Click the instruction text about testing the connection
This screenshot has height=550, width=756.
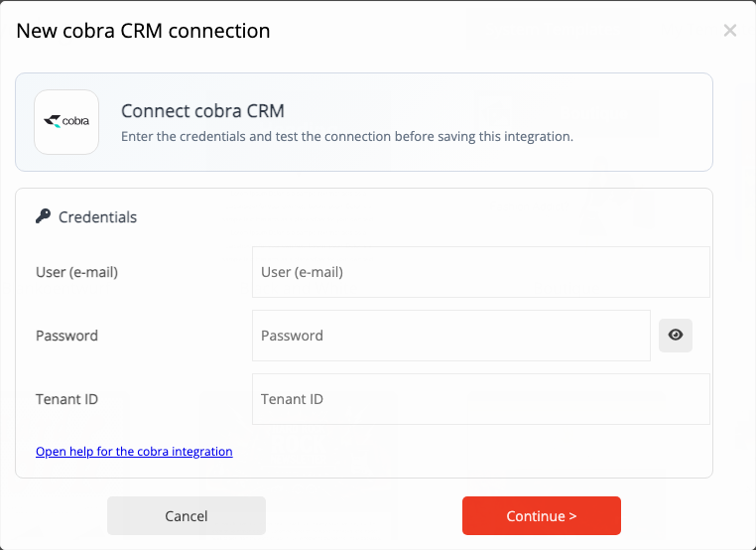click(347, 137)
